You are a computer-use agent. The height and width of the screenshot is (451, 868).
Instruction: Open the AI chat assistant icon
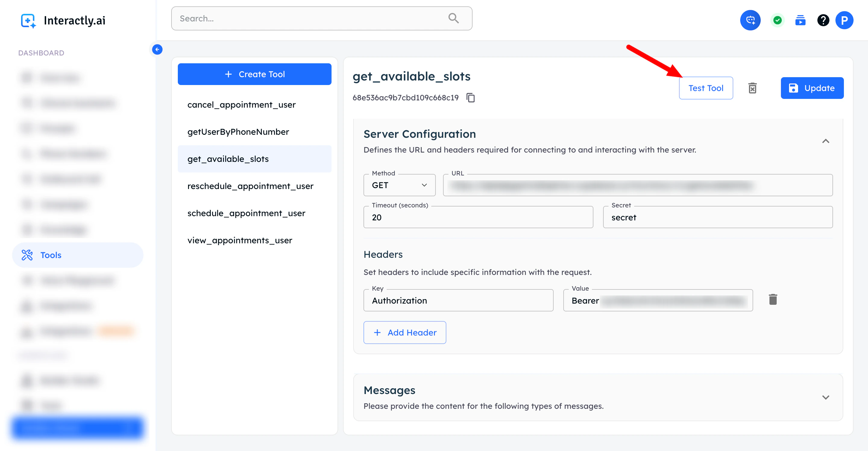pos(750,20)
